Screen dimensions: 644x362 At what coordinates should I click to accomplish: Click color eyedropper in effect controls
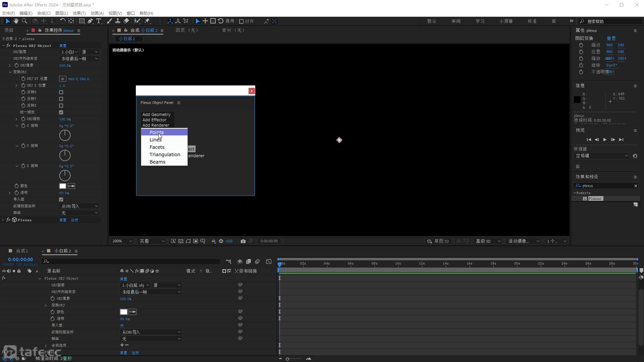71,186
